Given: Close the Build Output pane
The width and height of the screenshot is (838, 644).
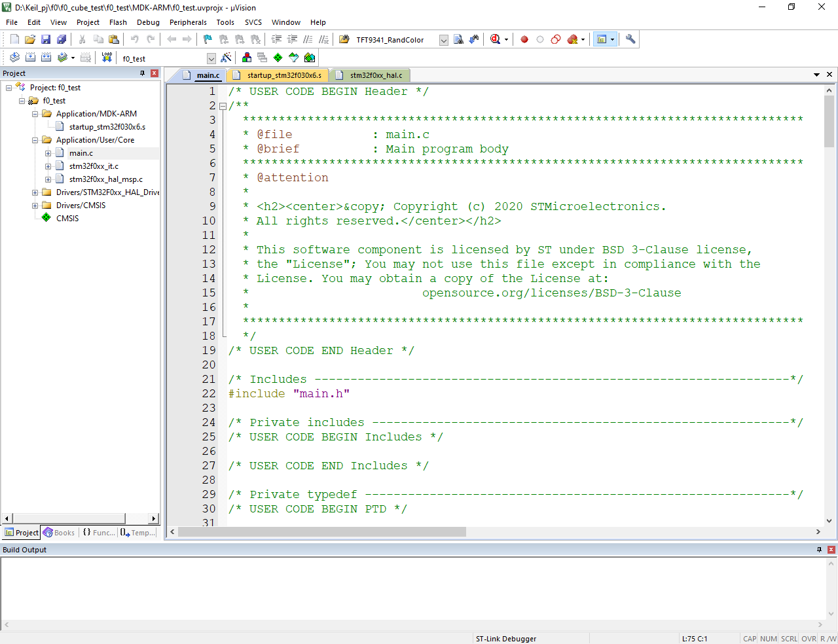Looking at the screenshot, I should tap(831, 550).
